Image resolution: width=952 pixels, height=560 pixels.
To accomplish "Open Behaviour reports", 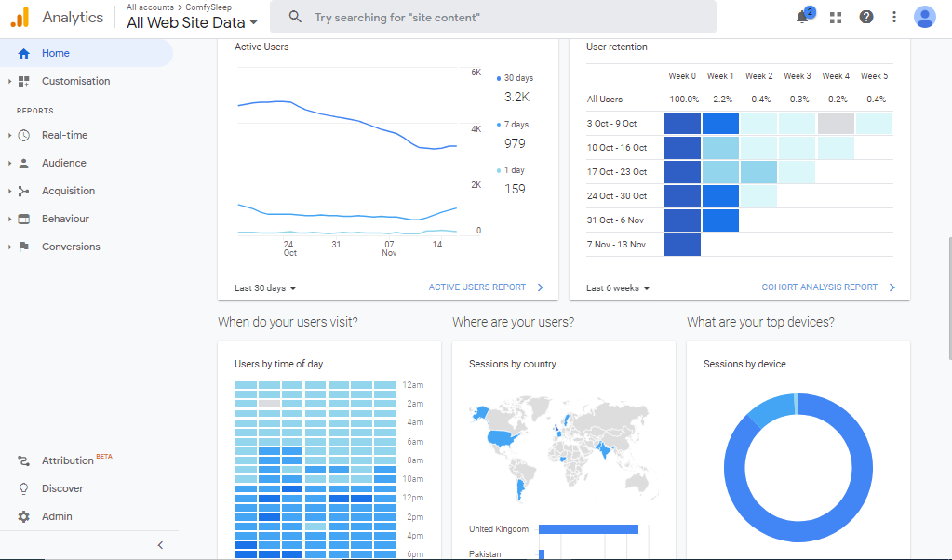I will click(x=65, y=219).
